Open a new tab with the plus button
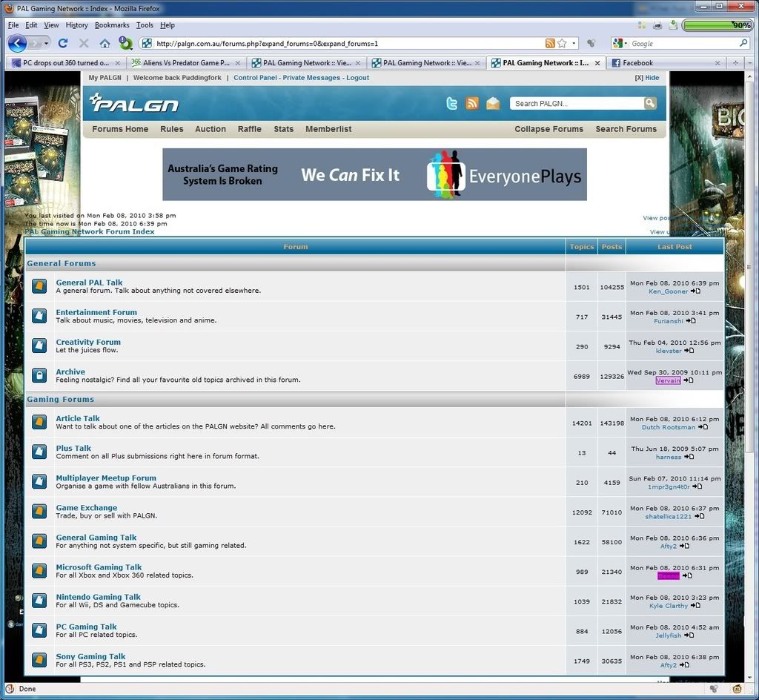Screen dimensions: 759x700 click(x=735, y=63)
